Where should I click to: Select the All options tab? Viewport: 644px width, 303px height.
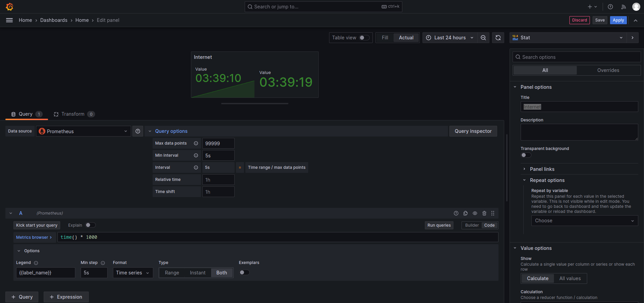(x=545, y=70)
